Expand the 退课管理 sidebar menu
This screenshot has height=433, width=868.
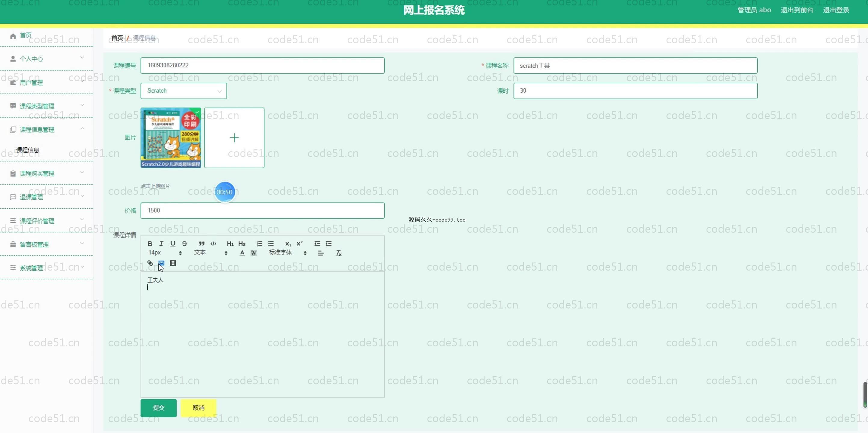point(47,197)
